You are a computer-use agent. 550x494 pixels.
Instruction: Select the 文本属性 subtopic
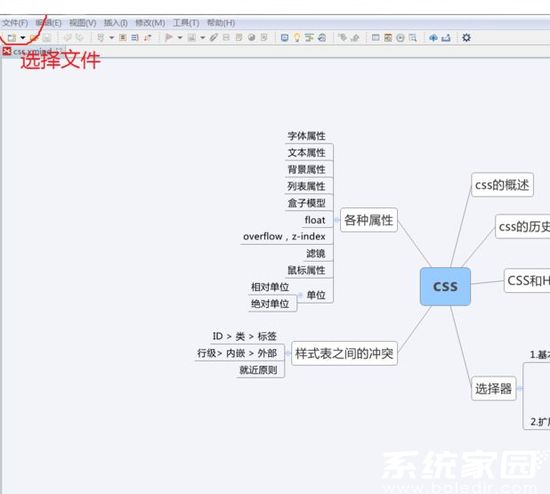[306, 153]
